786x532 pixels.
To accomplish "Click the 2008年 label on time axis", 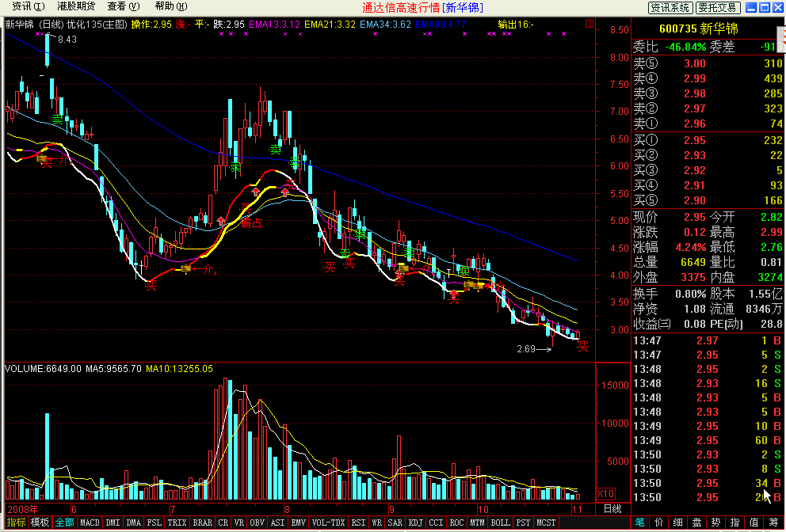I will pyautogui.click(x=22, y=510).
